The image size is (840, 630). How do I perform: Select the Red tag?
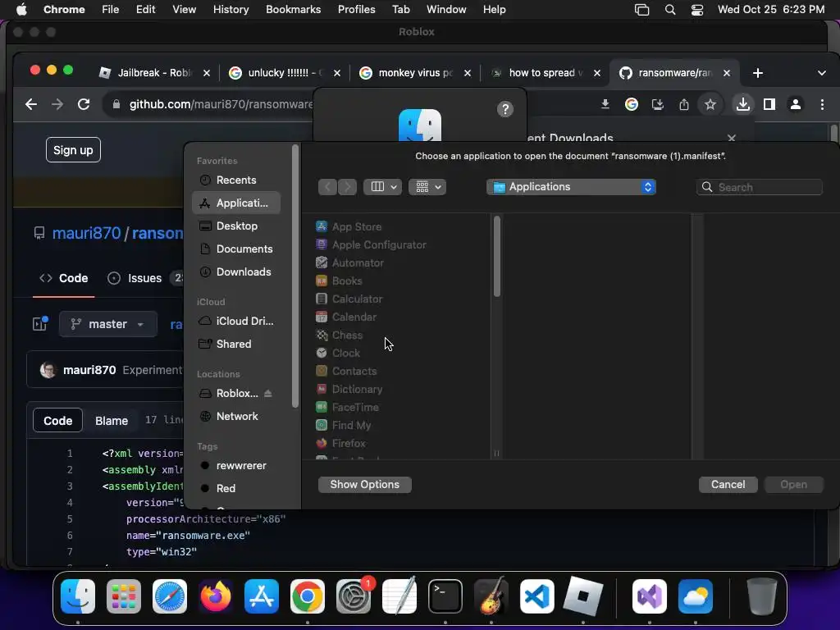(x=235, y=489)
